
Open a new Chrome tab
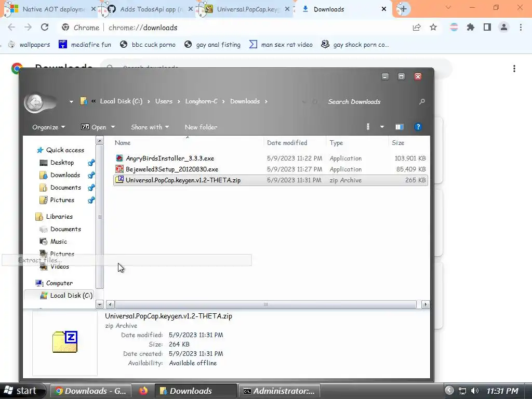click(x=403, y=9)
